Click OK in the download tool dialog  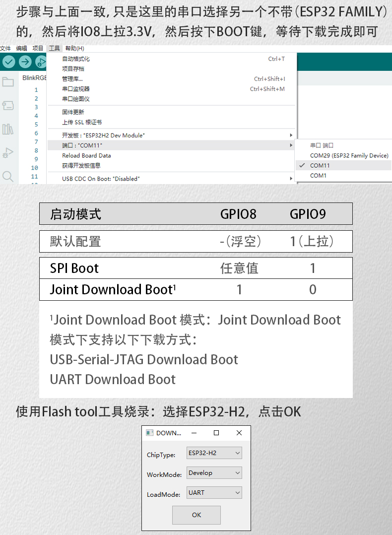pos(196,515)
